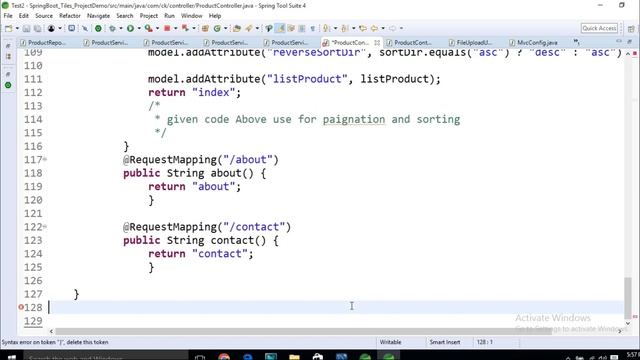Switch to the ProductRepo... editor tab
The width and height of the screenshot is (640, 360).
[x=43, y=42]
